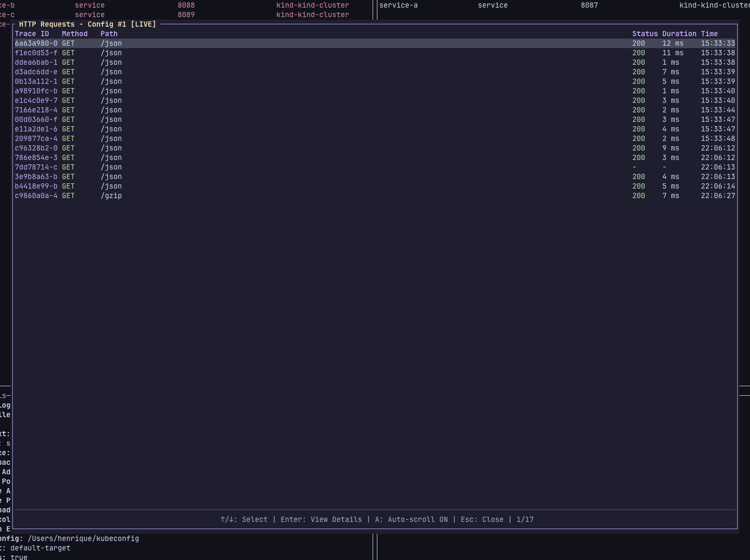This screenshot has height=560, width=750.
Task: Select request row ddea6bab-1
Action: (x=375, y=62)
